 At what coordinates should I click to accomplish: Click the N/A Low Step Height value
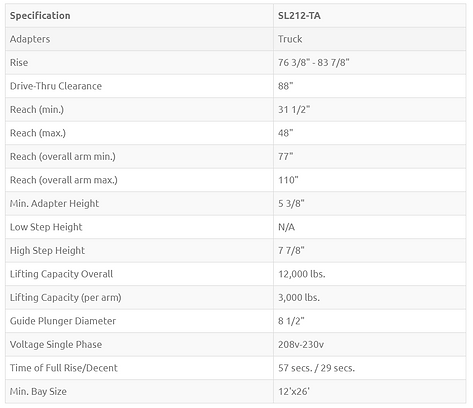pos(286,227)
